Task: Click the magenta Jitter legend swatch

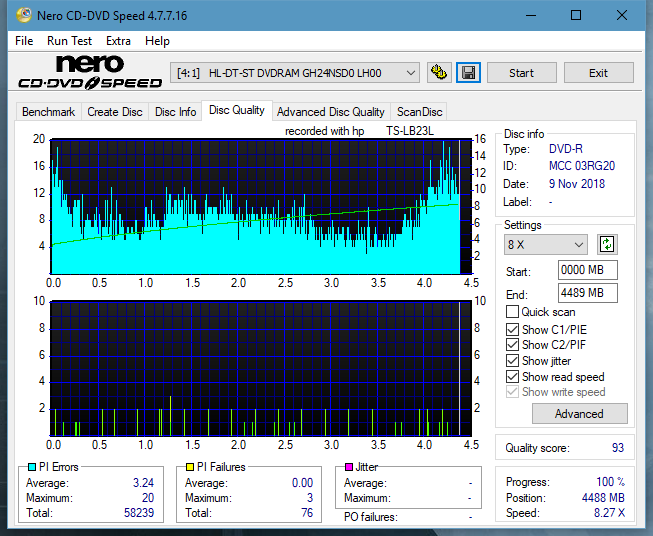Action: [x=349, y=467]
